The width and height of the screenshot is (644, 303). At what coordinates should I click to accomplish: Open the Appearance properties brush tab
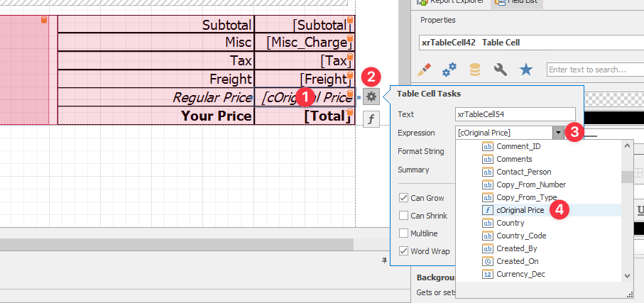[425, 70]
